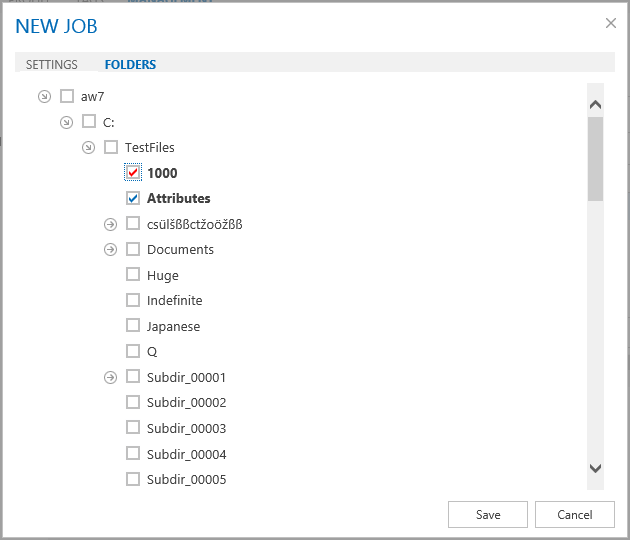Collapse the aw7 root node
This screenshot has height=540, width=630.
click(44, 97)
